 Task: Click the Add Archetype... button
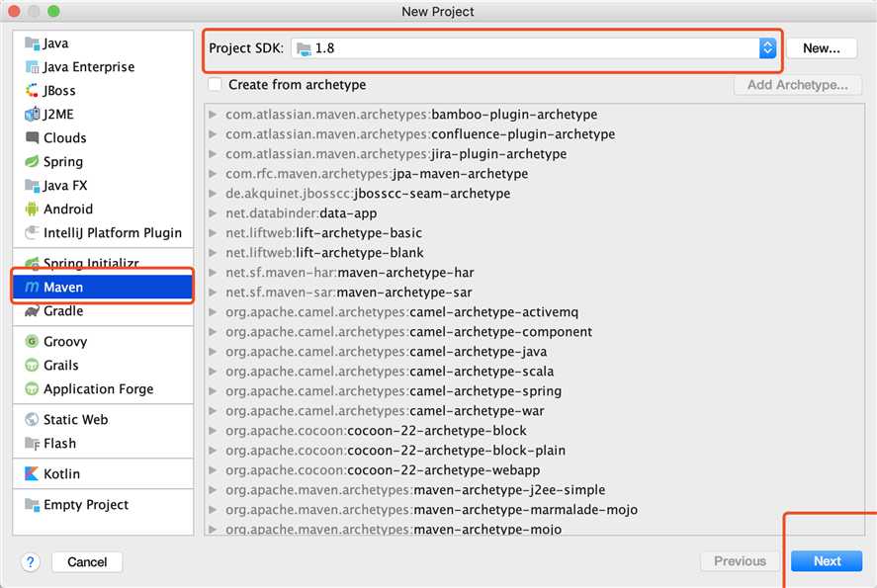click(x=798, y=85)
